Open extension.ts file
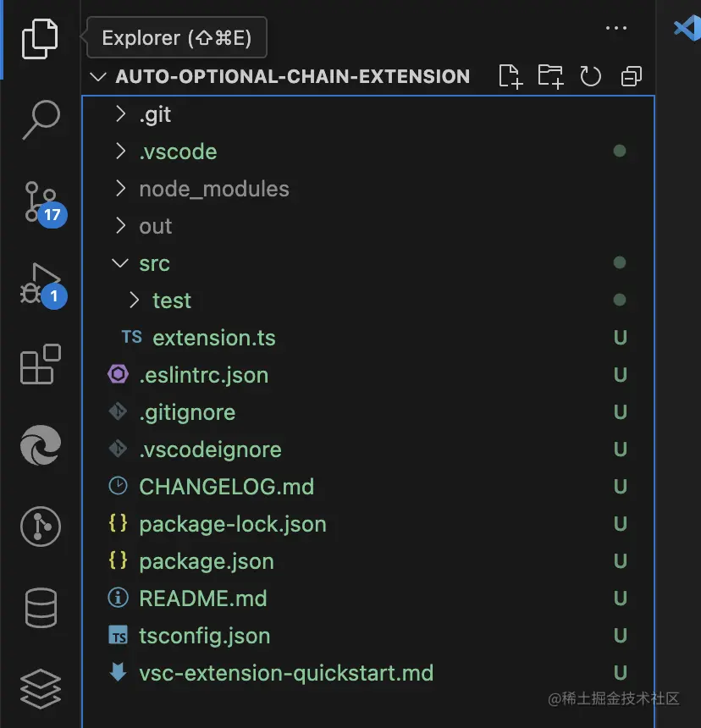Screen dimensions: 701x728 [x=368, y=338]
